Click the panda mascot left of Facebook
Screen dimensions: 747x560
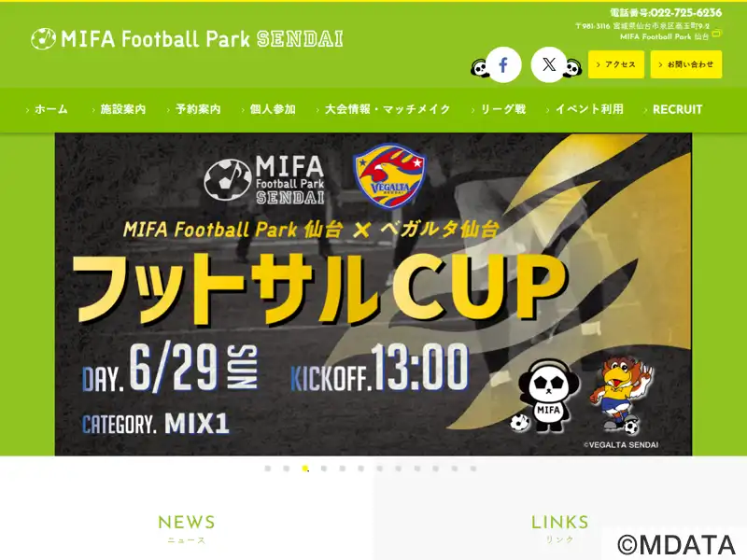click(x=479, y=68)
